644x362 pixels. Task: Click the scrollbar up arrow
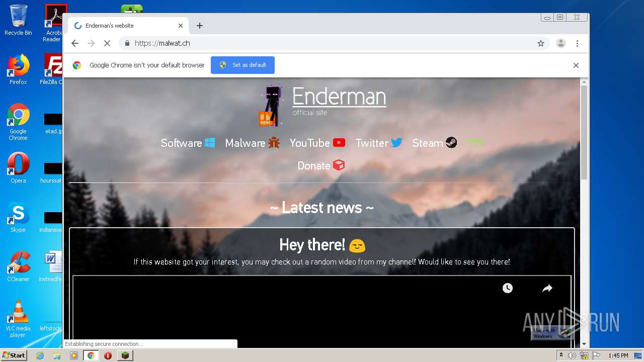[584, 81]
